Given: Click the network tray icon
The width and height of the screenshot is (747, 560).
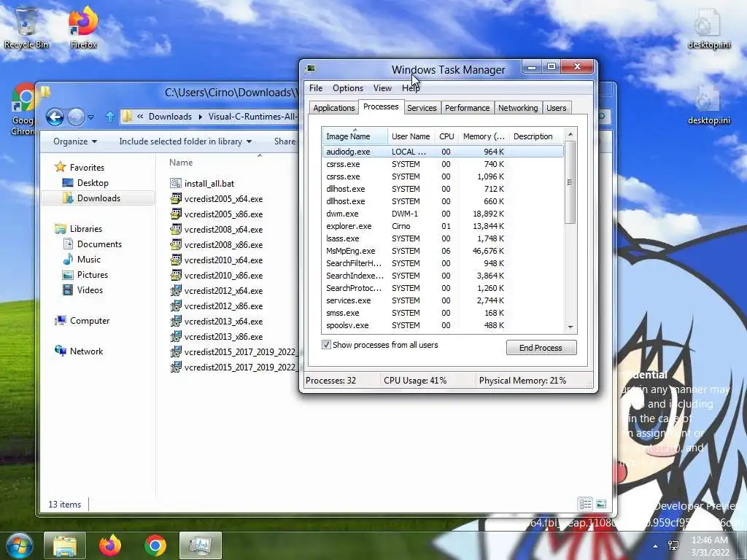Looking at the screenshot, I should [x=674, y=545].
